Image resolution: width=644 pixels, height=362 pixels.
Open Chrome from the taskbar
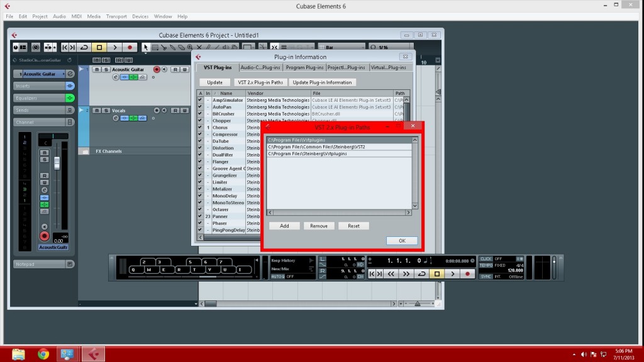pyautogui.click(x=43, y=354)
